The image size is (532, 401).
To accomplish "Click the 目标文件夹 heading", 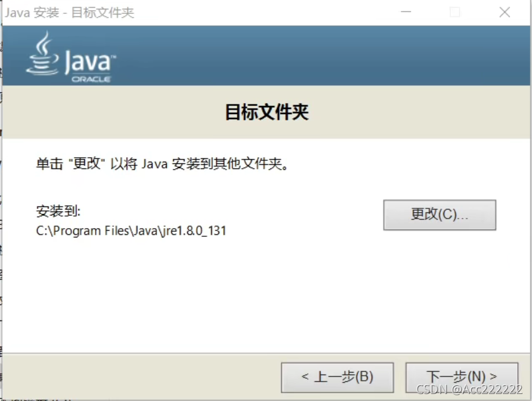I will 267,112.
